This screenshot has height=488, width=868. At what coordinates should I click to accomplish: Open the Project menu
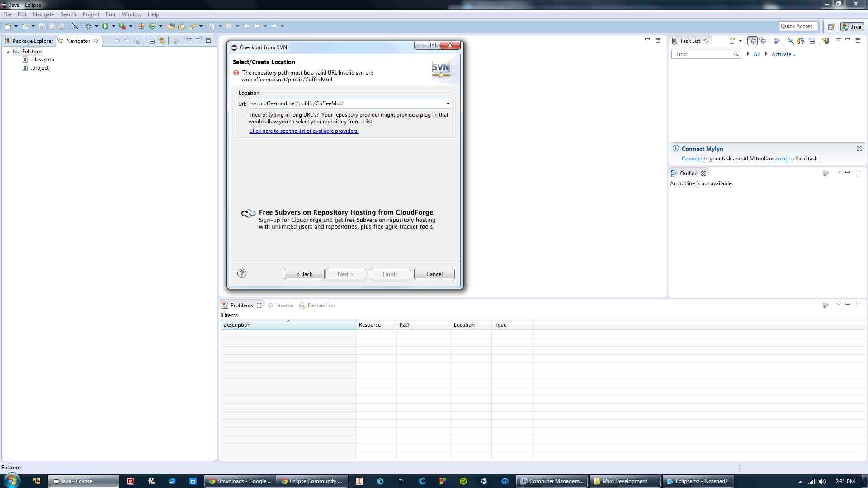pos(91,14)
